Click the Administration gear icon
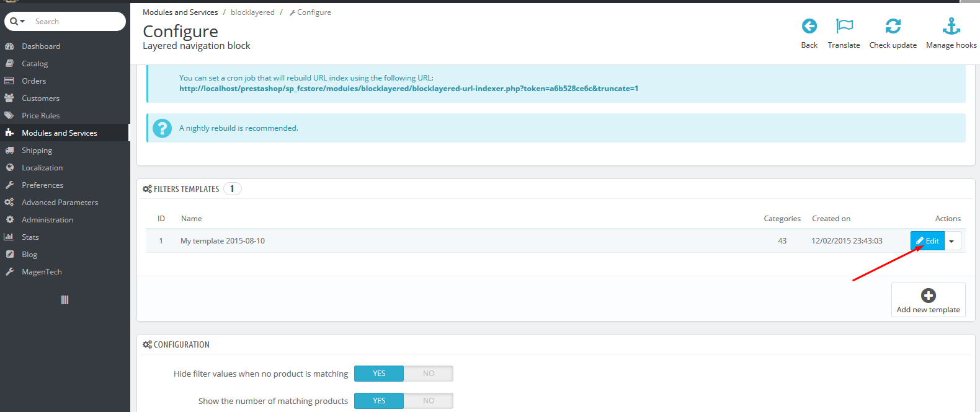The height and width of the screenshot is (412, 980). point(9,220)
